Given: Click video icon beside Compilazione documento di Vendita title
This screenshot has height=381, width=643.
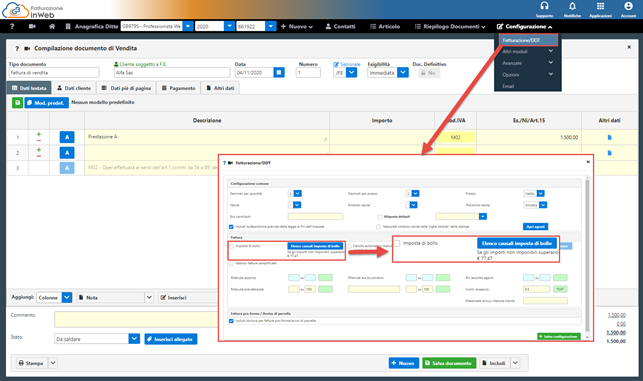Looking at the screenshot, I should (x=27, y=48).
